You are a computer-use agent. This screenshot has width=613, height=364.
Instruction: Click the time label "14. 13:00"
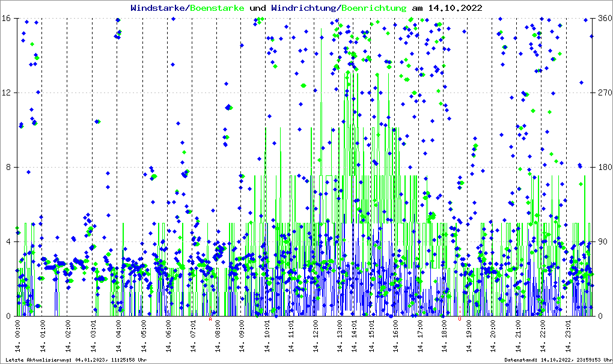340,336
